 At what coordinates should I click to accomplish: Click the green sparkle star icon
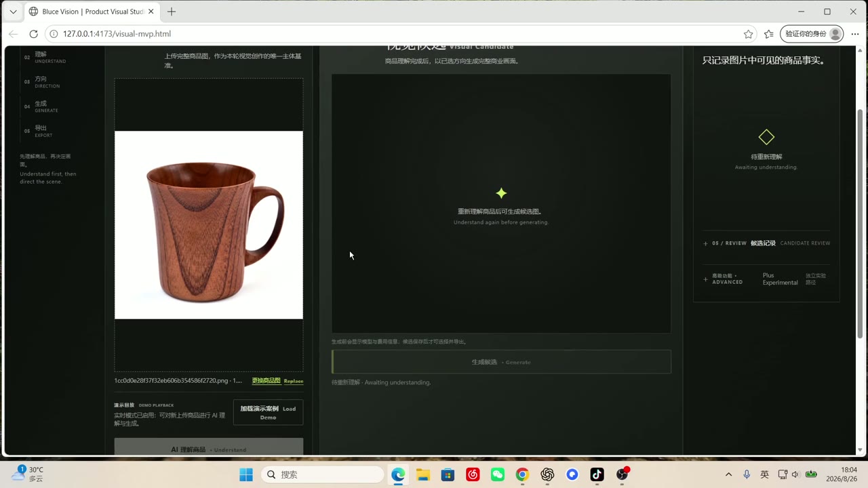click(x=501, y=193)
